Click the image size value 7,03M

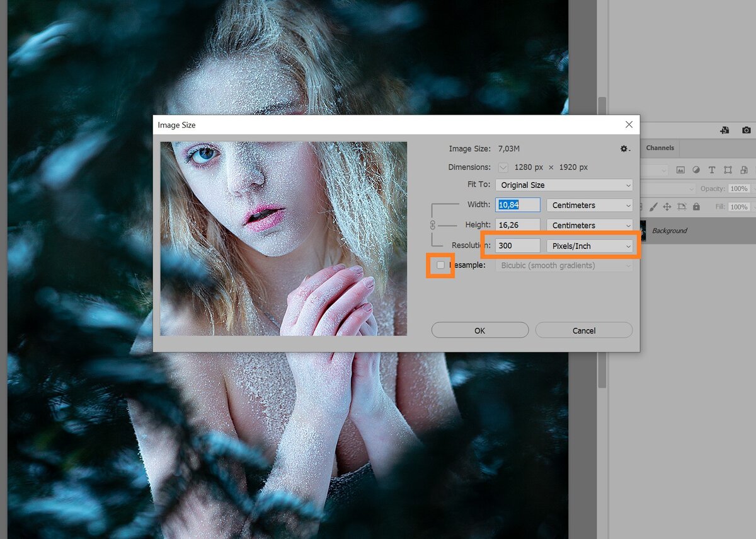[x=508, y=149]
